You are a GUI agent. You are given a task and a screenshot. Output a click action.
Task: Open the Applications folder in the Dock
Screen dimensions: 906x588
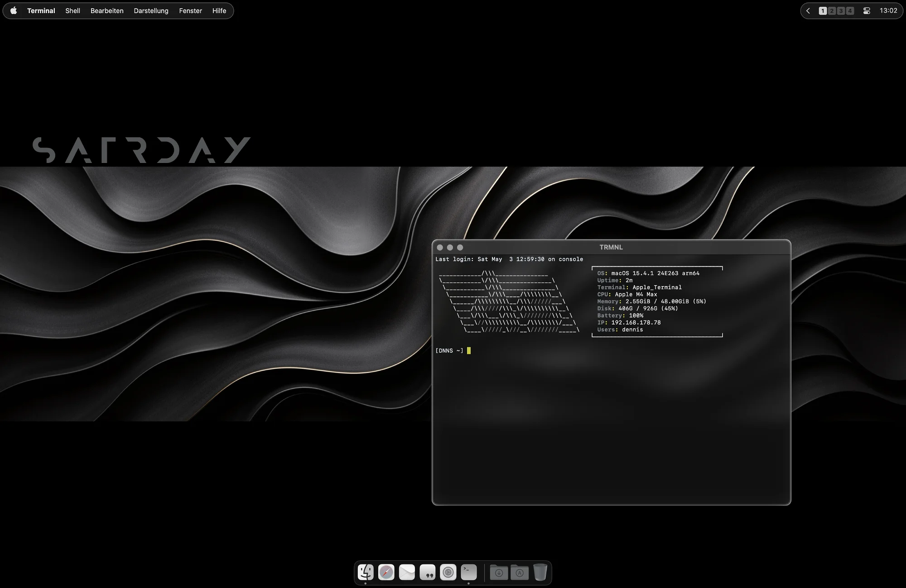pos(520,572)
